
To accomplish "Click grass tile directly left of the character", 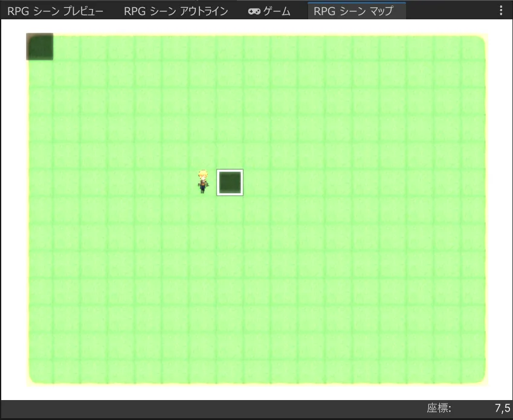I will tap(176, 183).
